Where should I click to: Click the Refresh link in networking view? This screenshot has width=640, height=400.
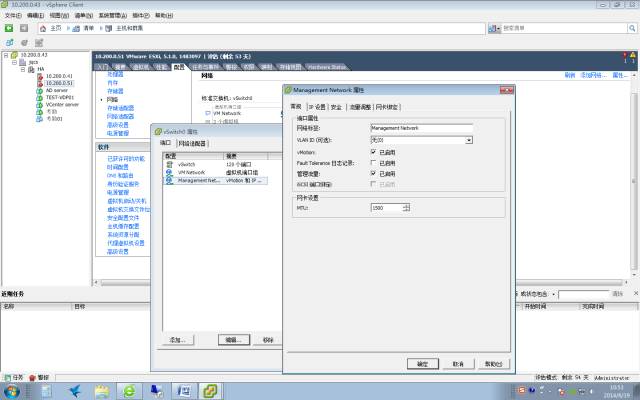570,75
